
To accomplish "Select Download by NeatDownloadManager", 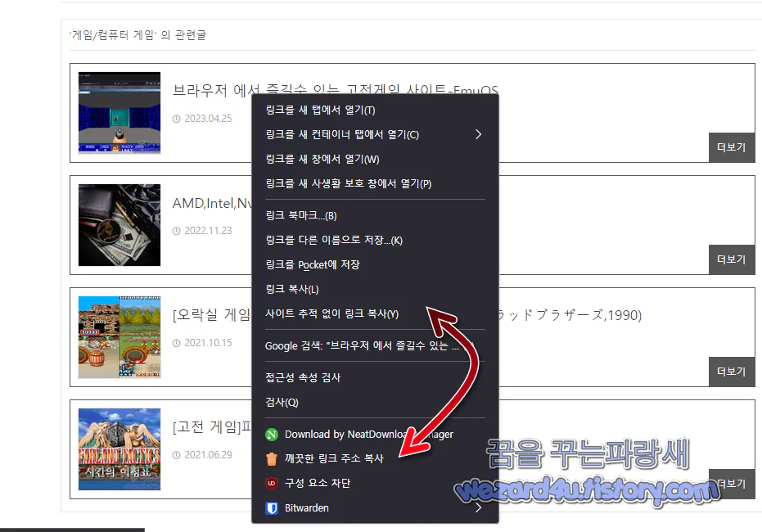I will [375, 435].
